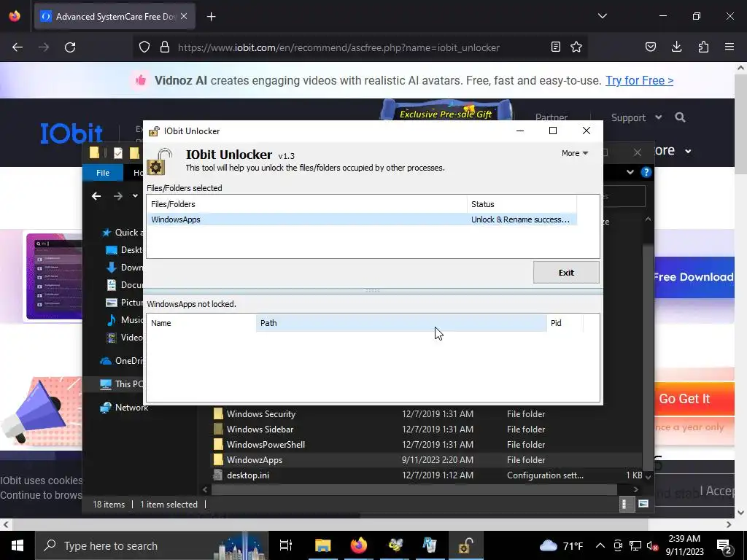Click the Path column header

coord(401,323)
